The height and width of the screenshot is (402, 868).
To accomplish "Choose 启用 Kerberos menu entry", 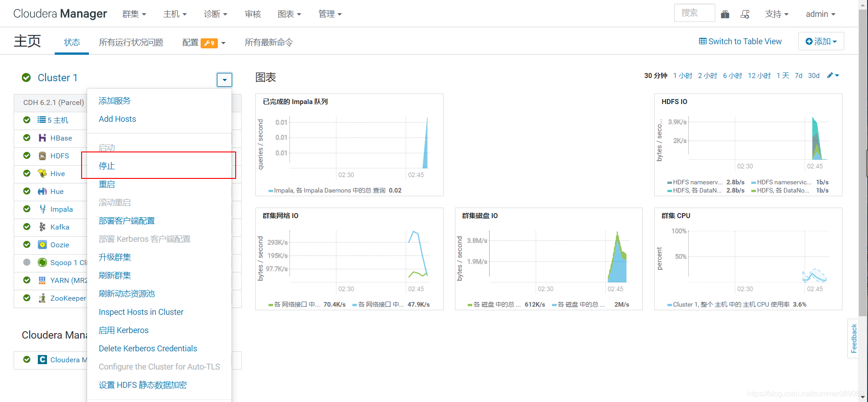I will (x=124, y=330).
